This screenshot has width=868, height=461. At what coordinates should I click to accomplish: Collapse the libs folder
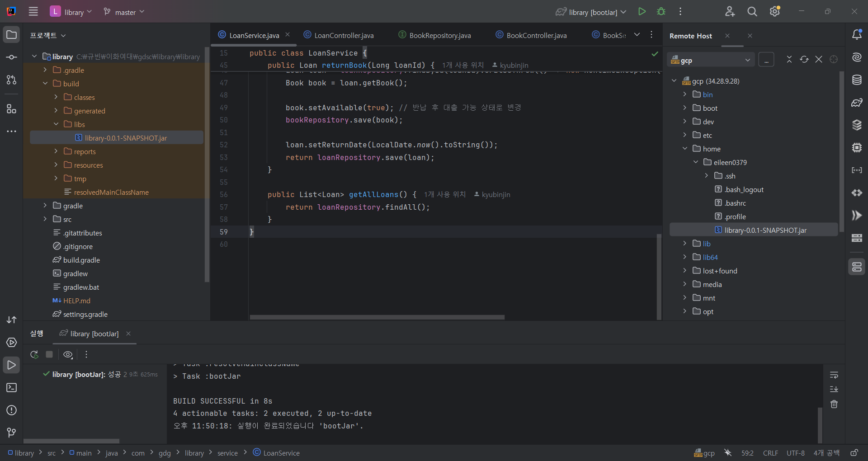click(x=56, y=124)
